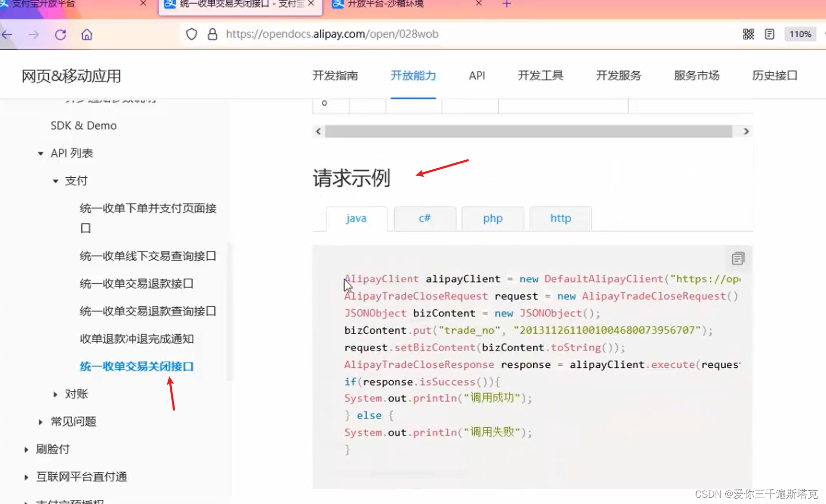Click the table scrollbar right arrow
Viewport: 826px width, 504px height.
[x=746, y=131]
